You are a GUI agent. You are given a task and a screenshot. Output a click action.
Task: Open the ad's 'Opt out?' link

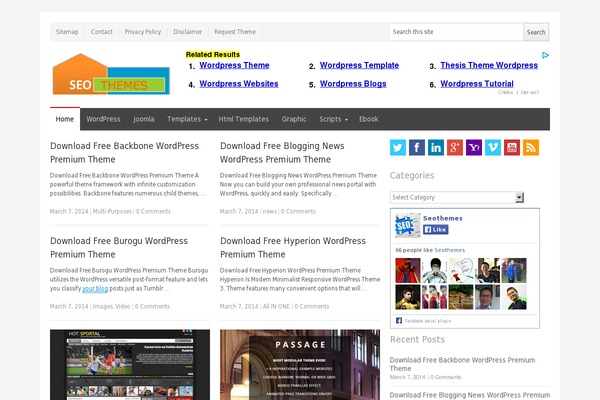[530, 92]
